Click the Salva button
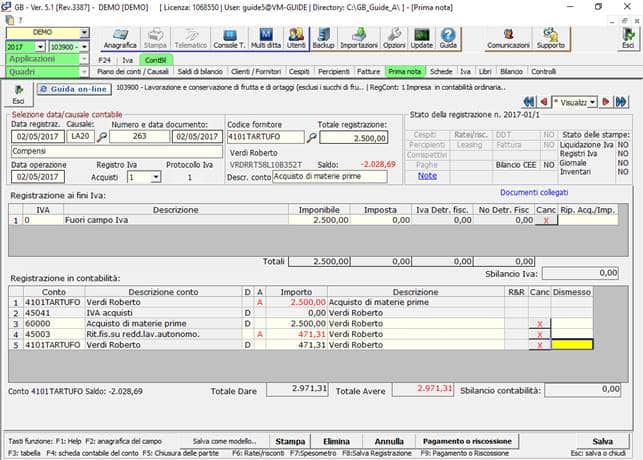This screenshot has width=643, height=460. pyautogui.click(x=602, y=442)
